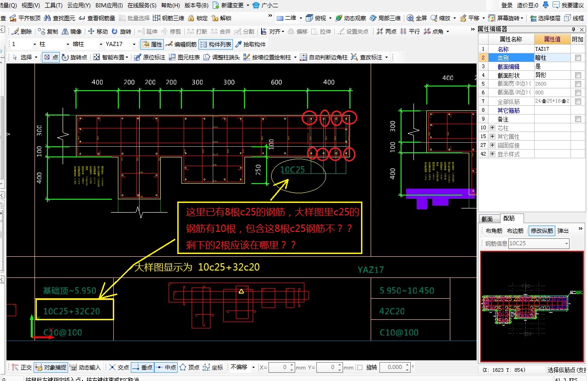Open the 云应用(Y) menu
The width and height of the screenshot is (588, 381).
[x=79, y=6]
